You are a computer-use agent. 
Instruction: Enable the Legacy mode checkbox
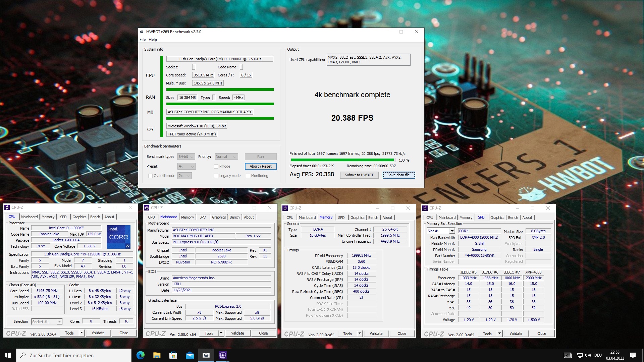[216, 176]
